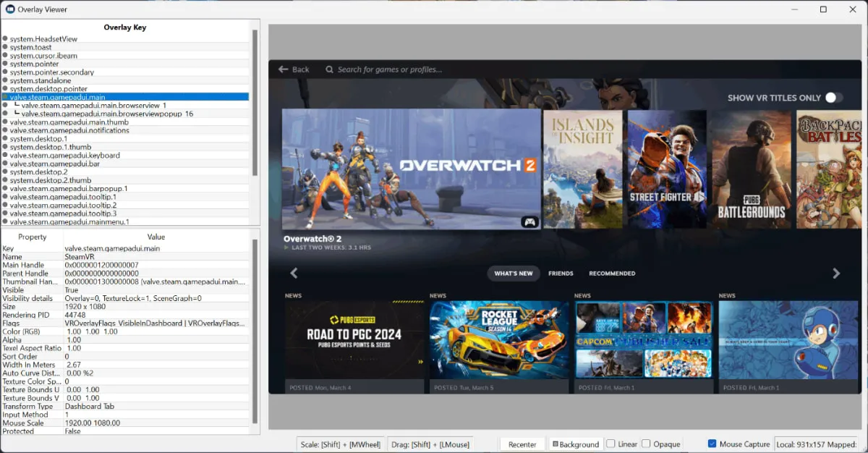Click the right carousel arrow
868x453 pixels.
tap(836, 274)
